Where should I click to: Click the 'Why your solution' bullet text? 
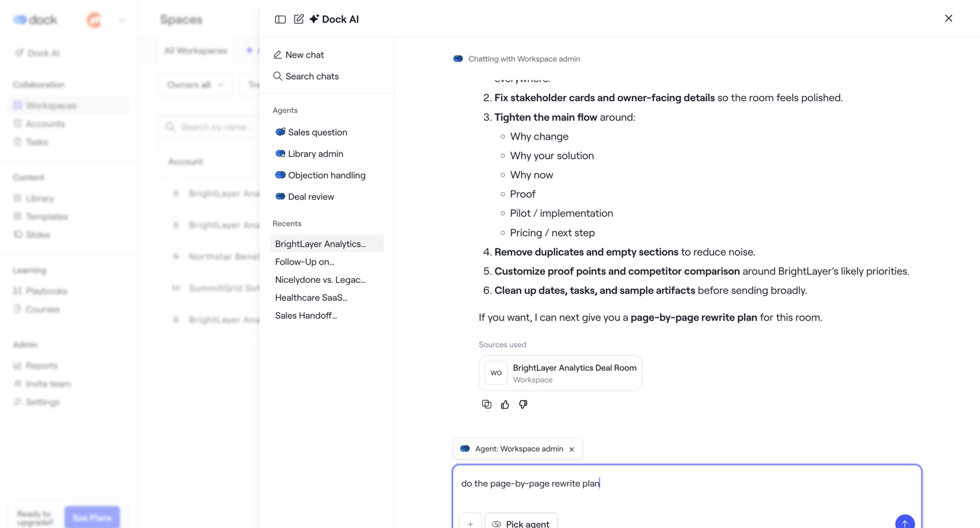coord(552,156)
